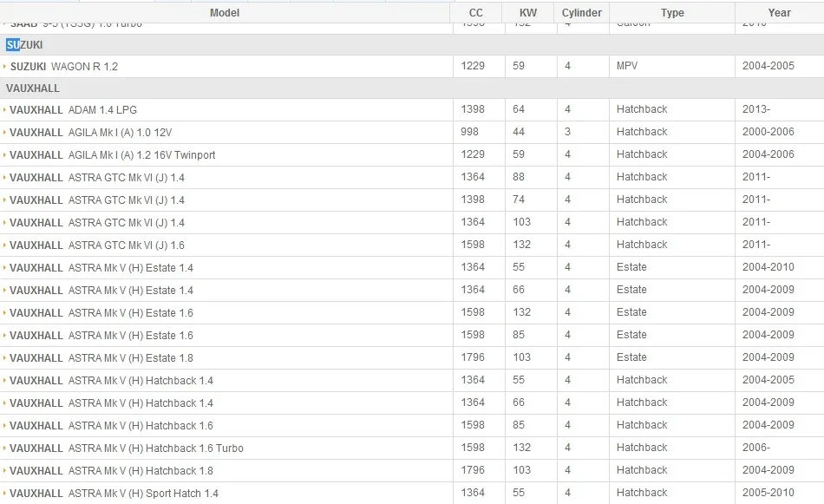Click the Model column header
The width and height of the screenshot is (824, 504).
tap(225, 13)
